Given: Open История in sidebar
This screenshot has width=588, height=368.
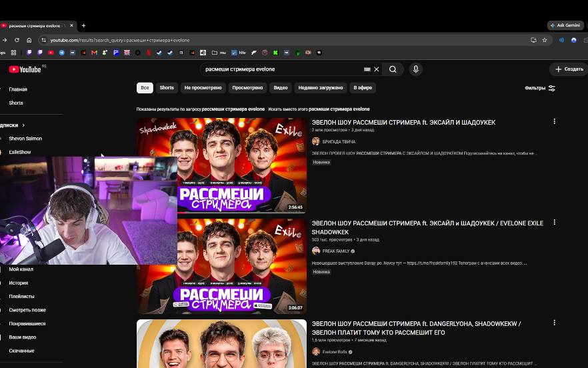Looking at the screenshot, I should click(19, 283).
